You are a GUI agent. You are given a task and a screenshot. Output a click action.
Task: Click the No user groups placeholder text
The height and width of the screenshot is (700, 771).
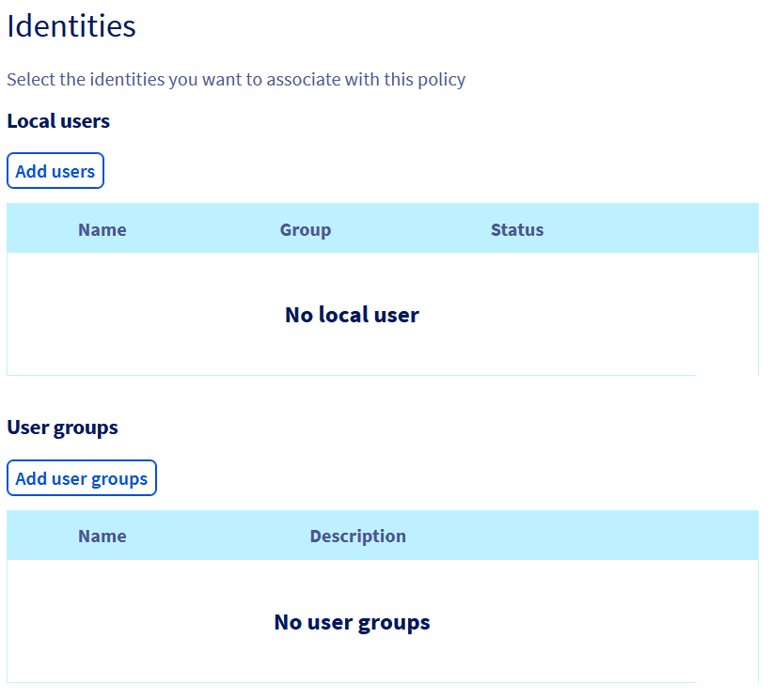click(352, 622)
